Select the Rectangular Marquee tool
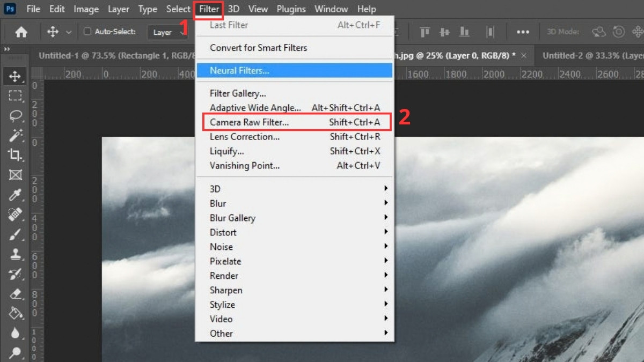Screen dimensions: 644x362 (15, 97)
